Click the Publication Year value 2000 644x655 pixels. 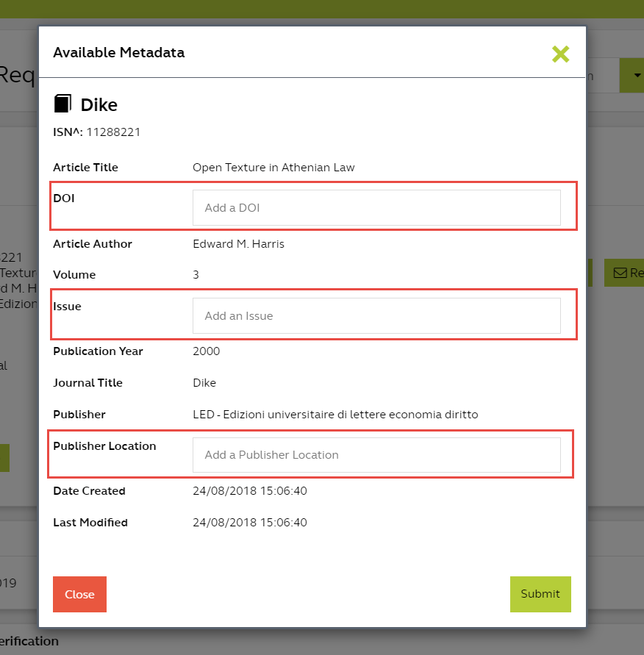click(x=206, y=351)
